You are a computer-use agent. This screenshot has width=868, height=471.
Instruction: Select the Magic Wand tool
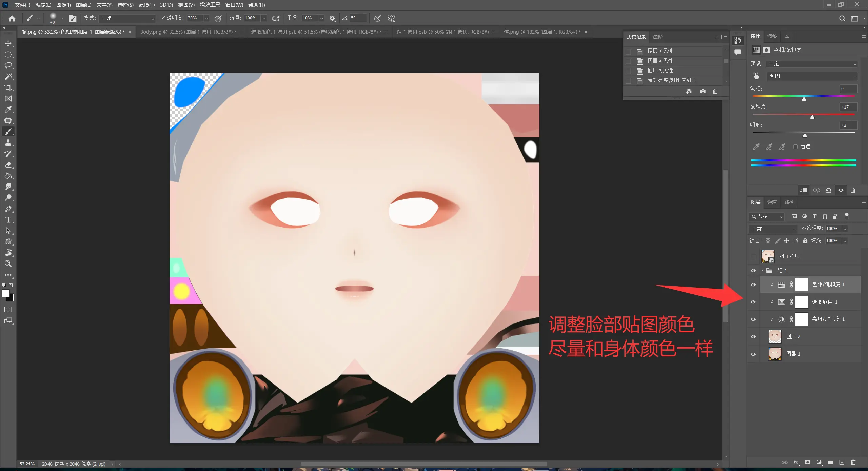pos(8,76)
